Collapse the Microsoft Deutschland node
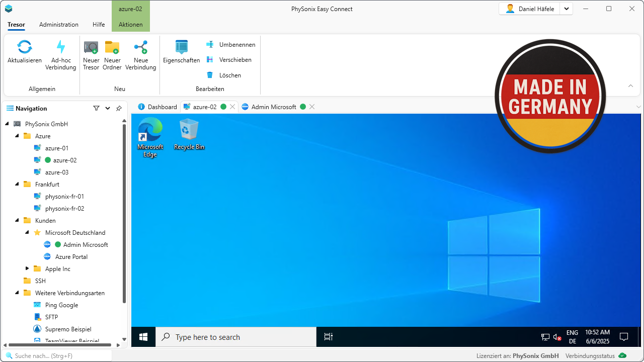The width and height of the screenshot is (644, 362). click(27, 232)
